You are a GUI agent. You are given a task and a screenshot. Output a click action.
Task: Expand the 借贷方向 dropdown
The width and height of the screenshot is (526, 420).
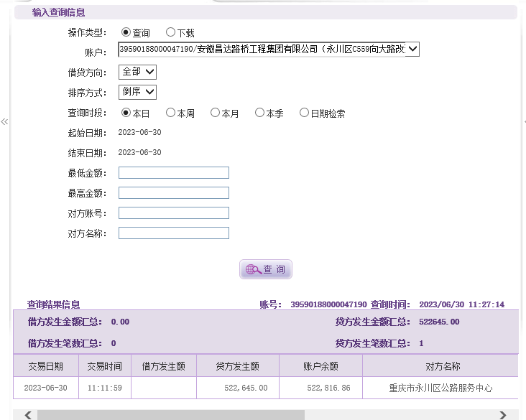pyautogui.click(x=137, y=72)
